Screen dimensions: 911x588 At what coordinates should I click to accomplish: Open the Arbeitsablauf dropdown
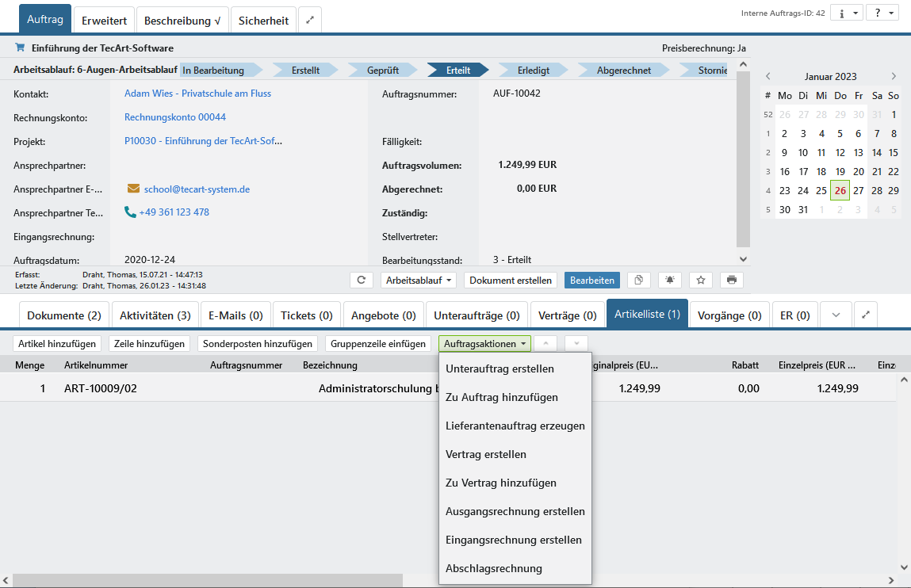click(x=419, y=280)
